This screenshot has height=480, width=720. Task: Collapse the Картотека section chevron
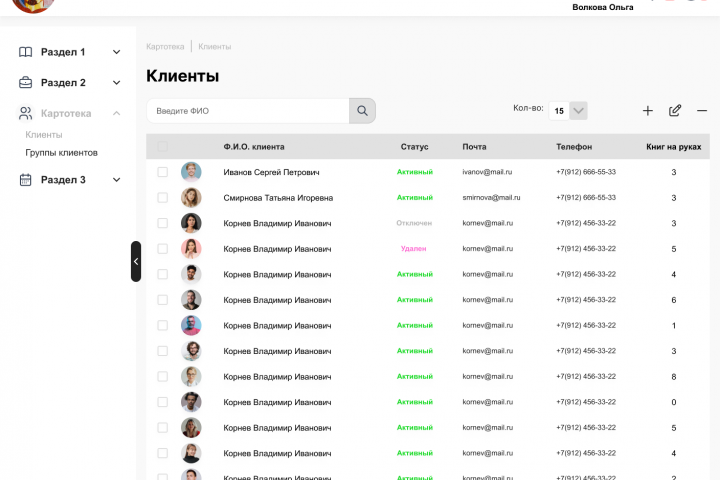click(117, 113)
